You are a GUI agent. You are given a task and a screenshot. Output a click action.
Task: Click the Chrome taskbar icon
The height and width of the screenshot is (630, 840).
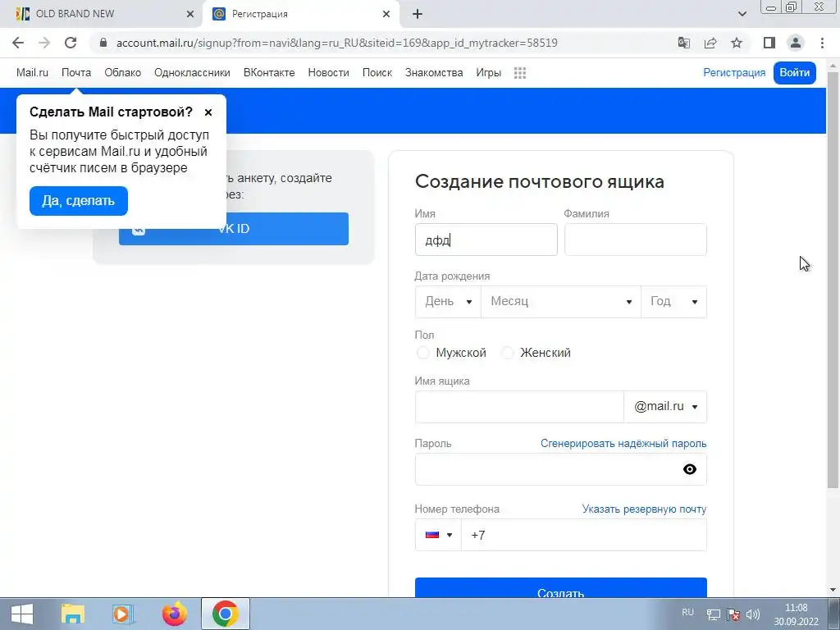click(x=225, y=614)
